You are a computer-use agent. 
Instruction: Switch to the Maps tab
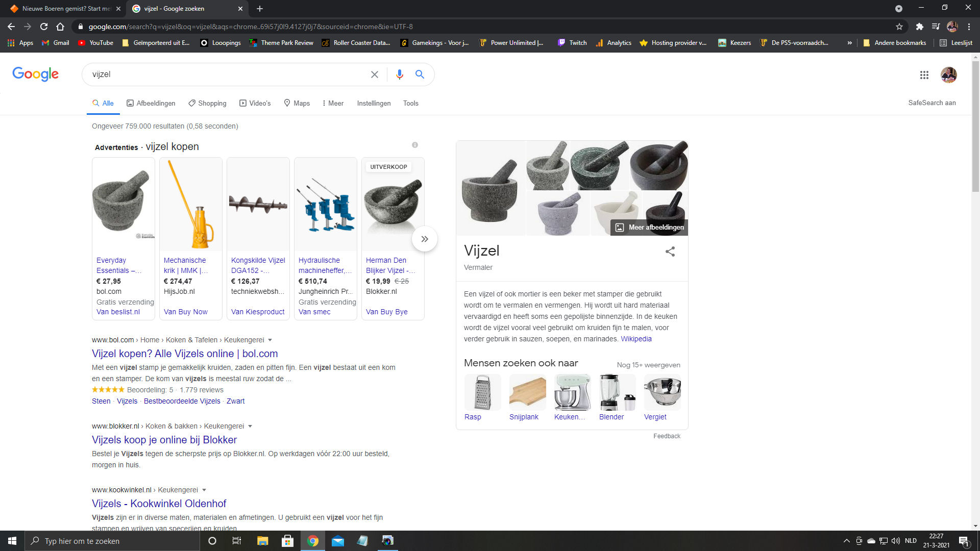coord(297,103)
